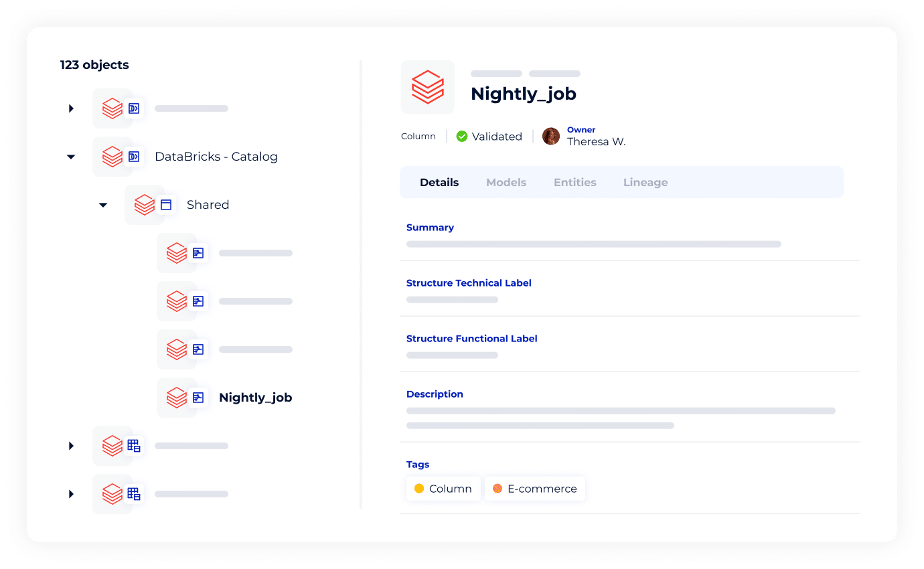
Task: Expand the last tree item at bottom
Action: [71, 494]
